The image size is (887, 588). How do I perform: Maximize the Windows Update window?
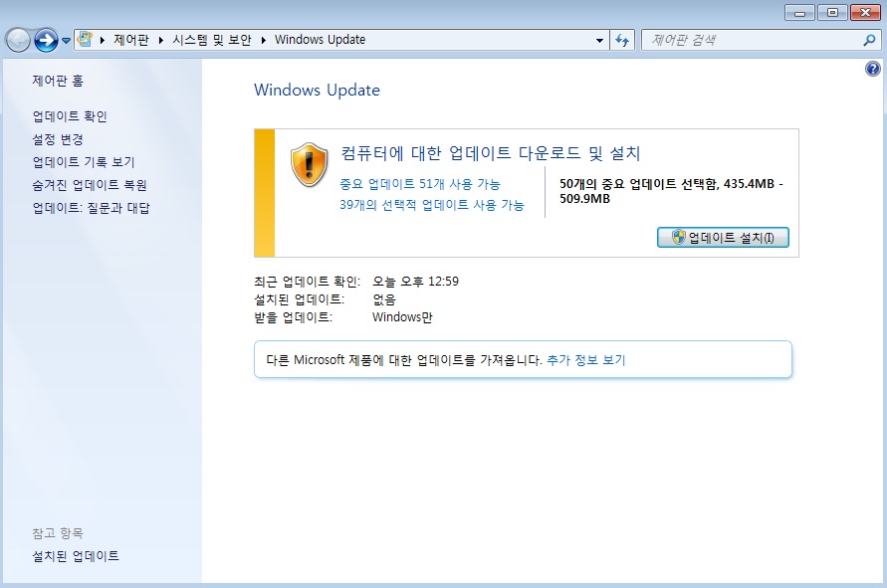pyautogui.click(x=832, y=13)
